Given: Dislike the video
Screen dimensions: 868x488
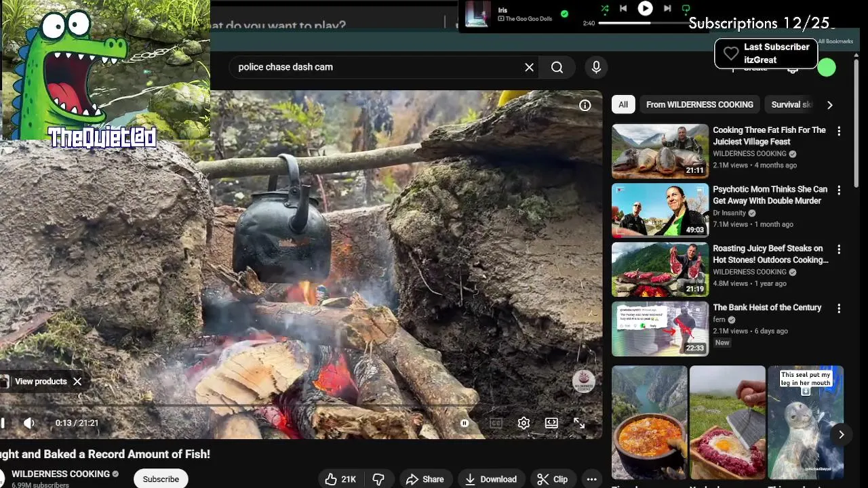Looking at the screenshot, I should coord(379,479).
